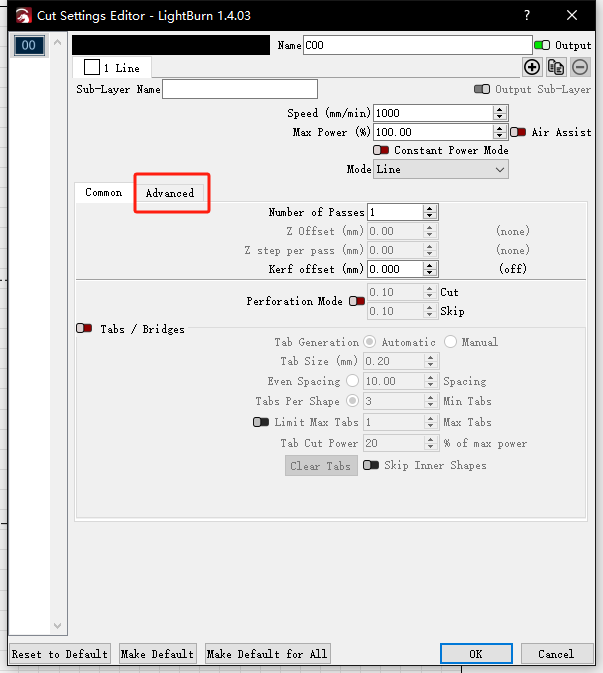This screenshot has height=673, width=603.
Task: Click Make Default for All button
Action: pos(267,654)
